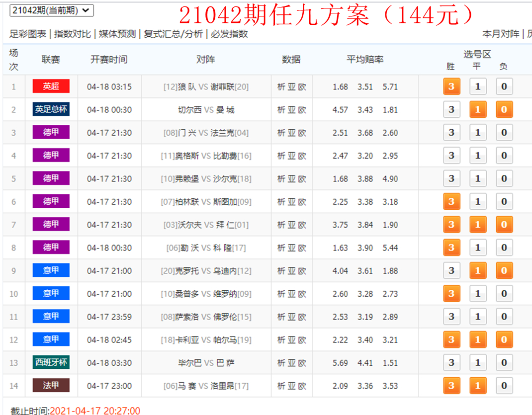Viewport: 532px width, 415px height.
Task: Open 复式汇总/分析 link
Action: (174, 34)
